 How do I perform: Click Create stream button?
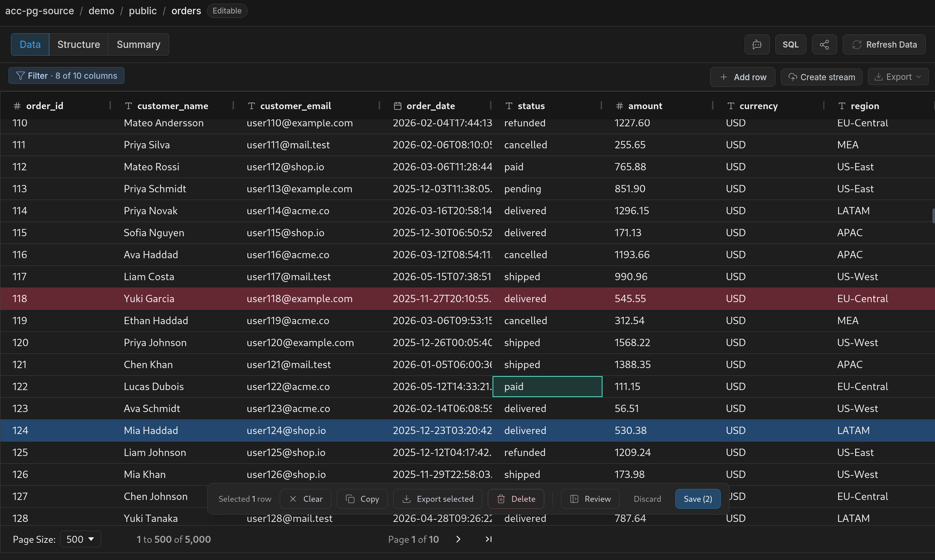click(x=821, y=77)
